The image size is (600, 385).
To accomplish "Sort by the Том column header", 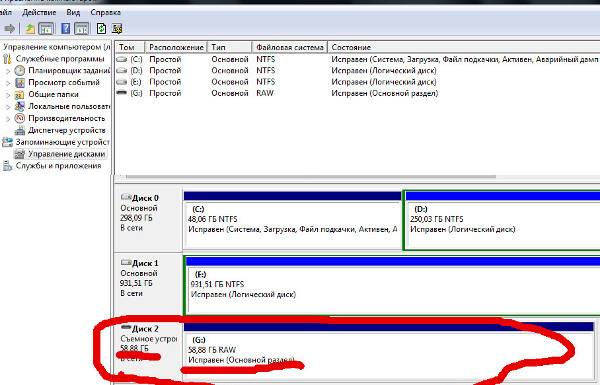I will [x=130, y=47].
